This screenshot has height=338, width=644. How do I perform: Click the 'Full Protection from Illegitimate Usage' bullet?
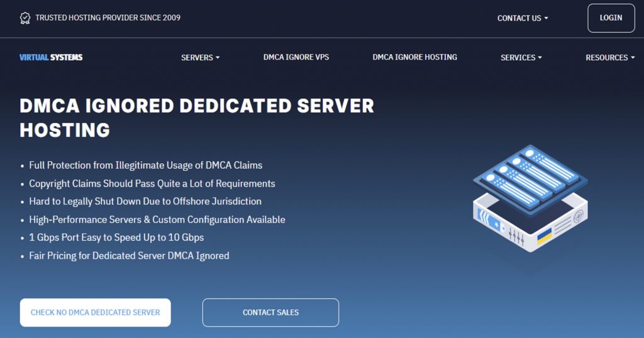coord(145,165)
